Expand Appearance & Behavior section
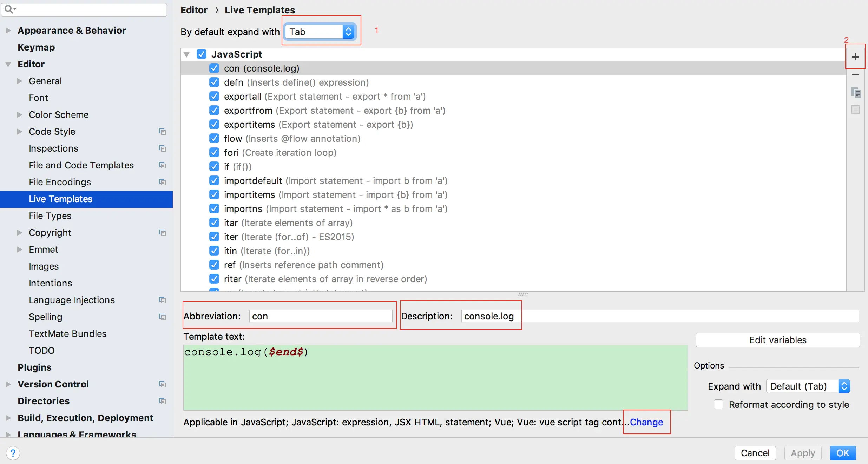Viewport: 868px width, 464px height. pos(8,31)
